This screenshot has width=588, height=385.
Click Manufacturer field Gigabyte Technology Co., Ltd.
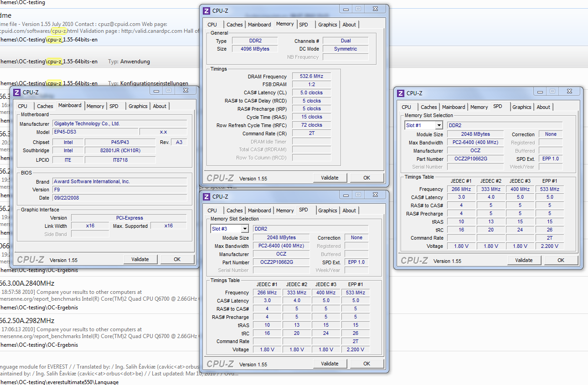pyautogui.click(x=120, y=123)
